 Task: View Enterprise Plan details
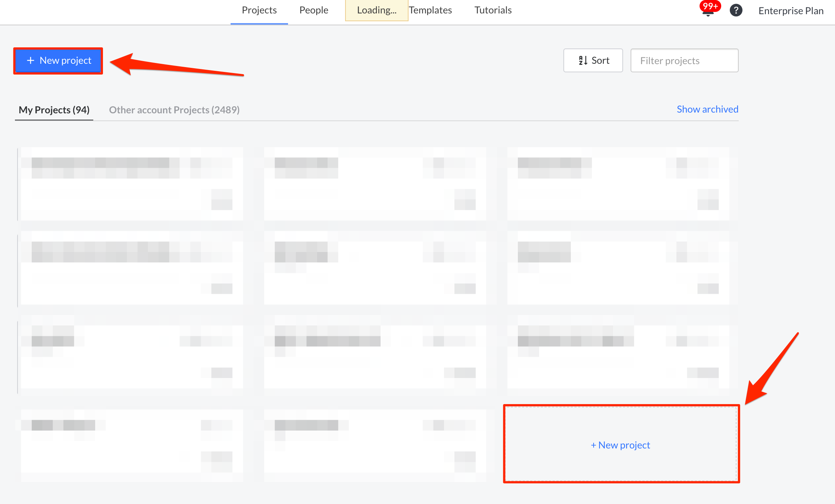pyautogui.click(x=790, y=10)
